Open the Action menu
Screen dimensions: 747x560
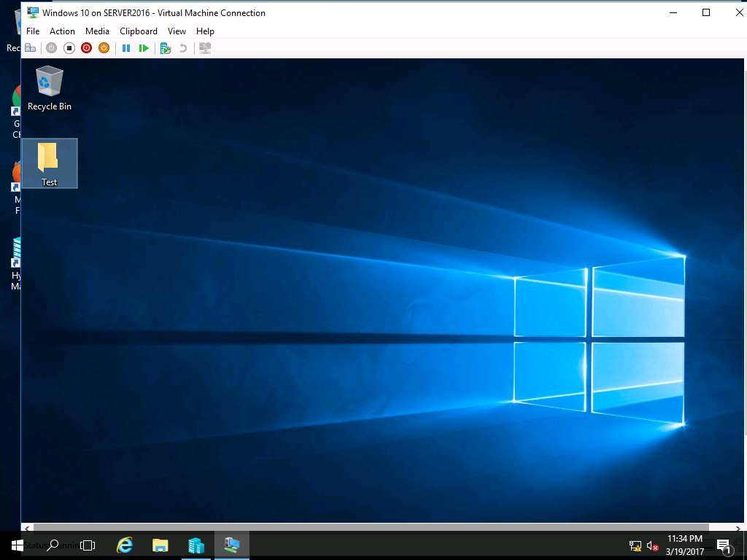click(x=63, y=31)
